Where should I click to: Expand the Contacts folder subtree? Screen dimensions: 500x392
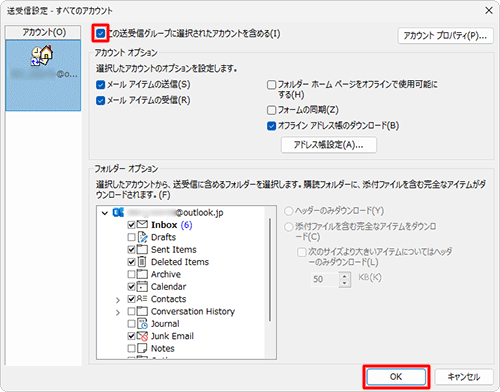[117, 300]
